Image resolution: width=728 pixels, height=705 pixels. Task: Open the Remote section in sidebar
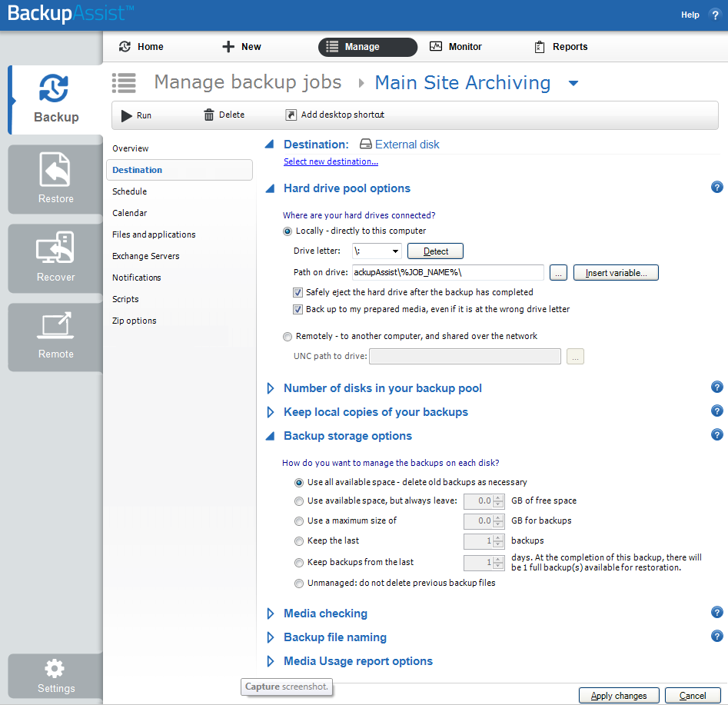[x=55, y=338]
